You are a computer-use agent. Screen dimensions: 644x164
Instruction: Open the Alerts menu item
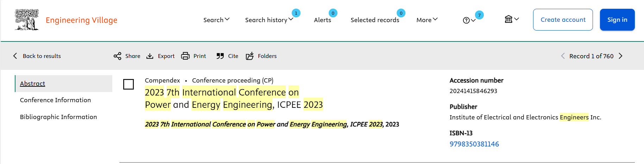click(323, 20)
